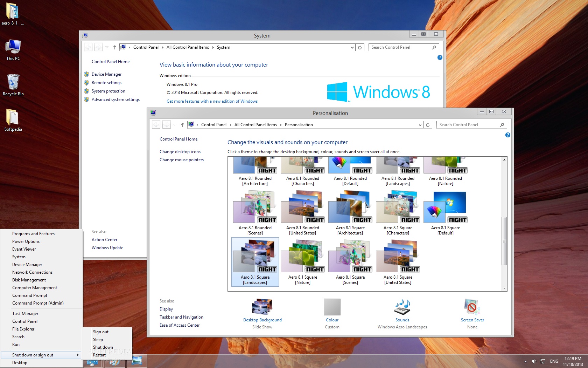This screenshot has width=588, height=368.
Task: Click the theme list scroll-up arrow
Action: pos(504,160)
